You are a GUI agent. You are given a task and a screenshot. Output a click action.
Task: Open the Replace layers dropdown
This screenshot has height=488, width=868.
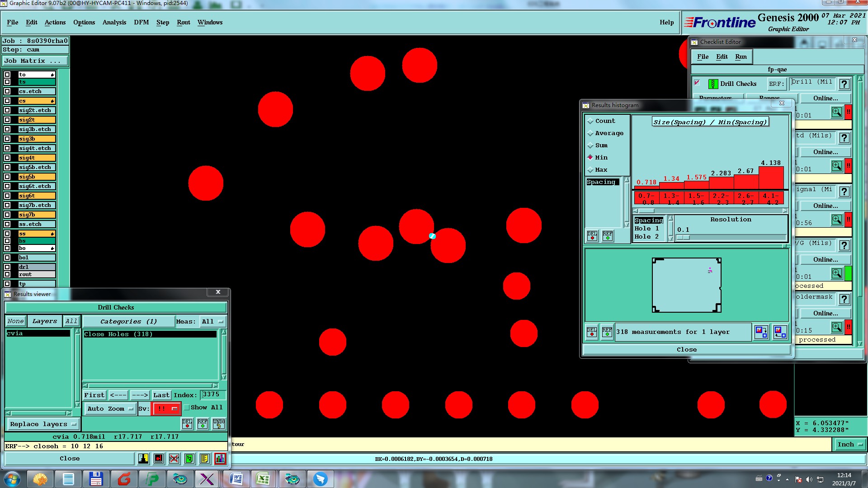click(x=43, y=424)
